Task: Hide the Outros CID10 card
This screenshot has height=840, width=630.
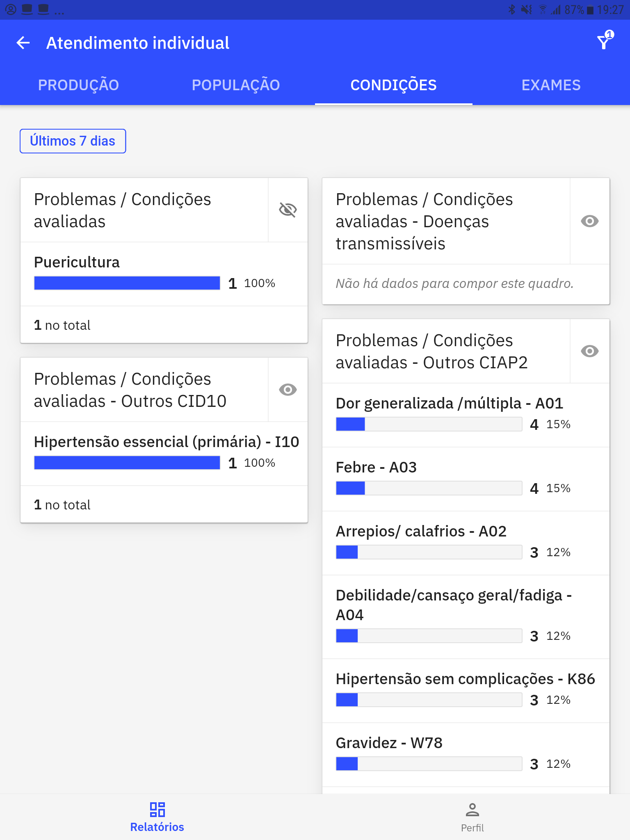Action: 288,389
